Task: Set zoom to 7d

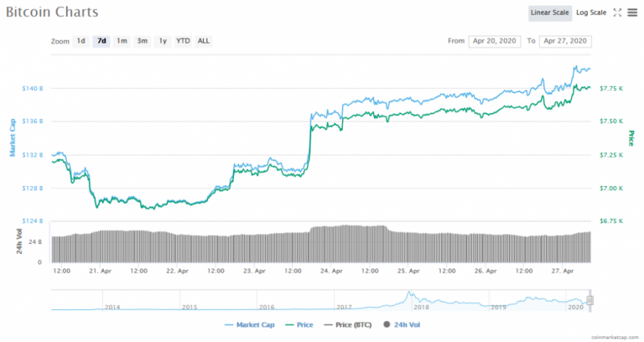Action: (102, 41)
